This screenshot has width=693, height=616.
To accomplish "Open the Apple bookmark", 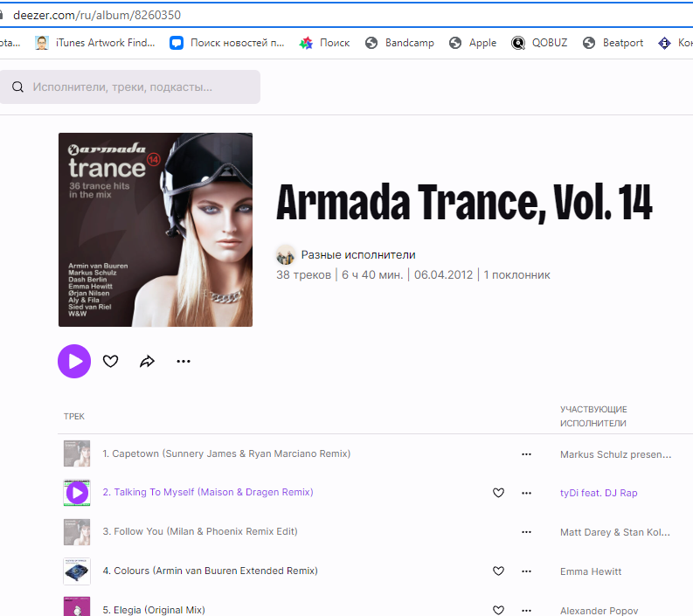I will (x=473, y=43).
